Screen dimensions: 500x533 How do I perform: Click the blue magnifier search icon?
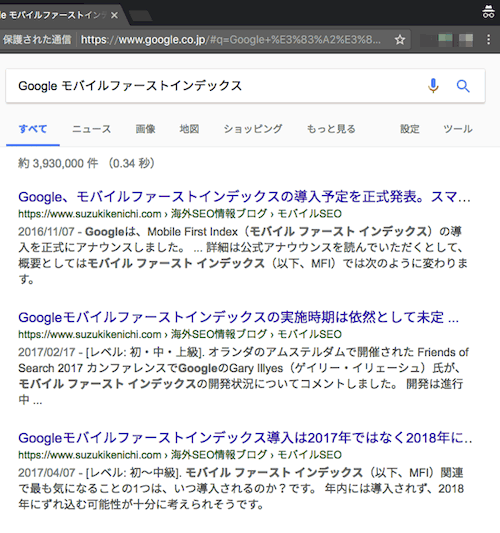463,86
